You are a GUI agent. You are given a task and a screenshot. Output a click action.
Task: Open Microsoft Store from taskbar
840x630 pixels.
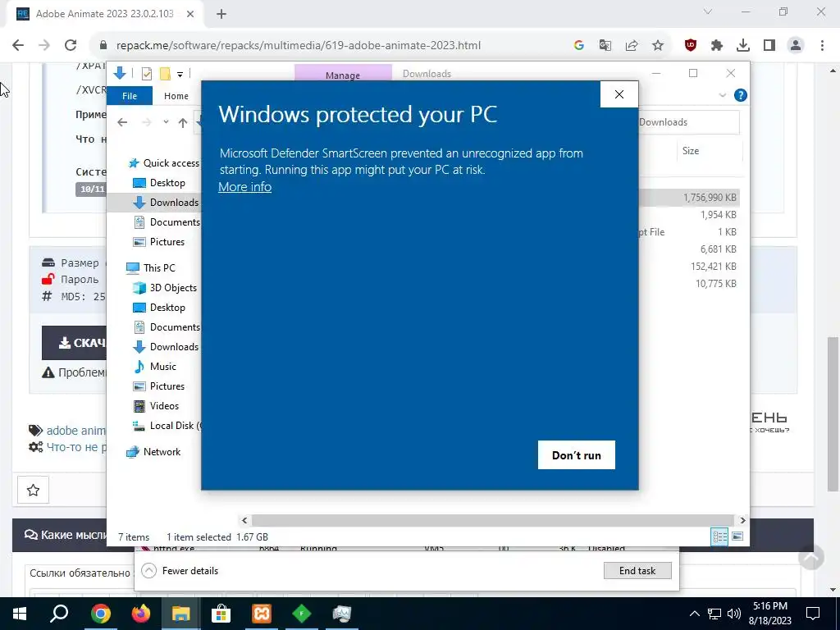[221, 614]
